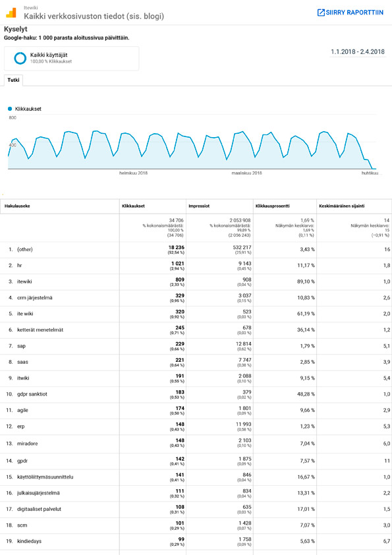Select the Tutki tab
The width and height of the screenshot is (392, 555).
click(x=13, y=80)
